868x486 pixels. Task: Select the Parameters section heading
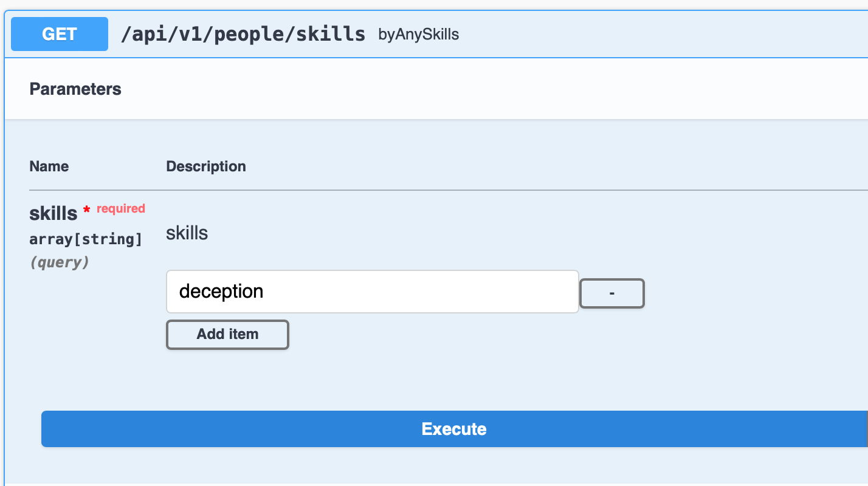75,89
